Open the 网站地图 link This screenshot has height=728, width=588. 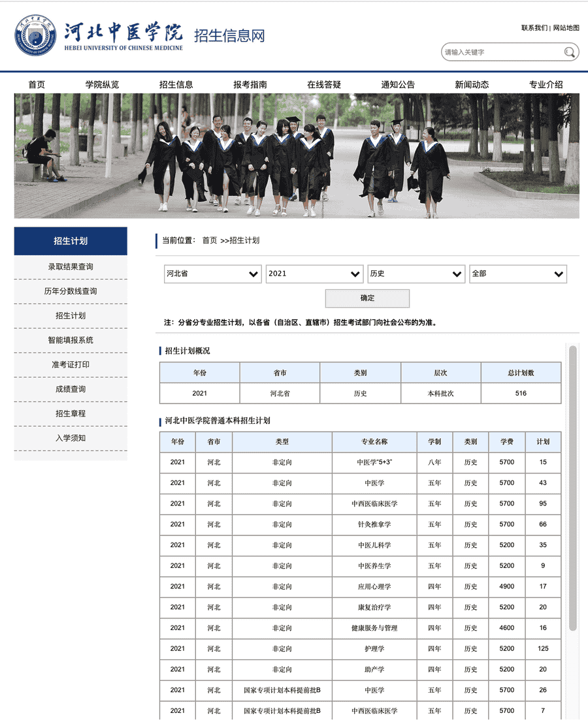pyautogui.click(x=566, y=27)
